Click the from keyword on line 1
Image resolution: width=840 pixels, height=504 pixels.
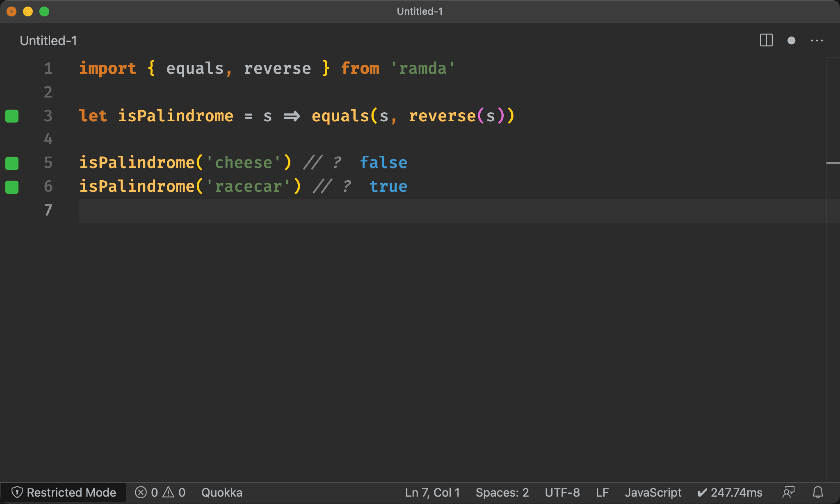point(360,68)
